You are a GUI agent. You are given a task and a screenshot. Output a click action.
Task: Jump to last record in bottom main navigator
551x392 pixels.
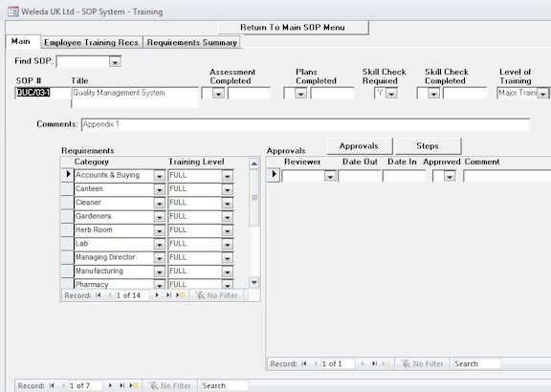coord(121,385)
